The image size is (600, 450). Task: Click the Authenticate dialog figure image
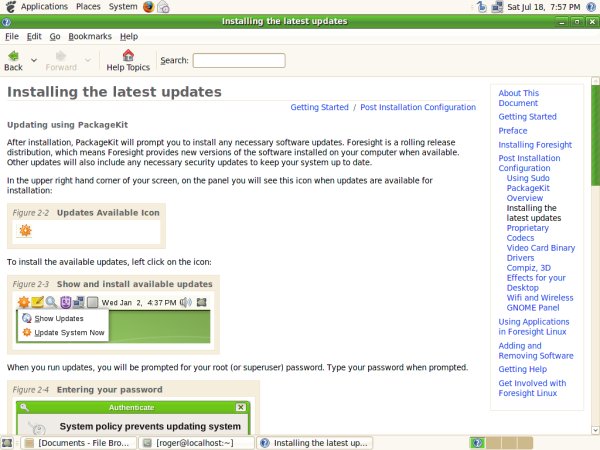point(133,417)
